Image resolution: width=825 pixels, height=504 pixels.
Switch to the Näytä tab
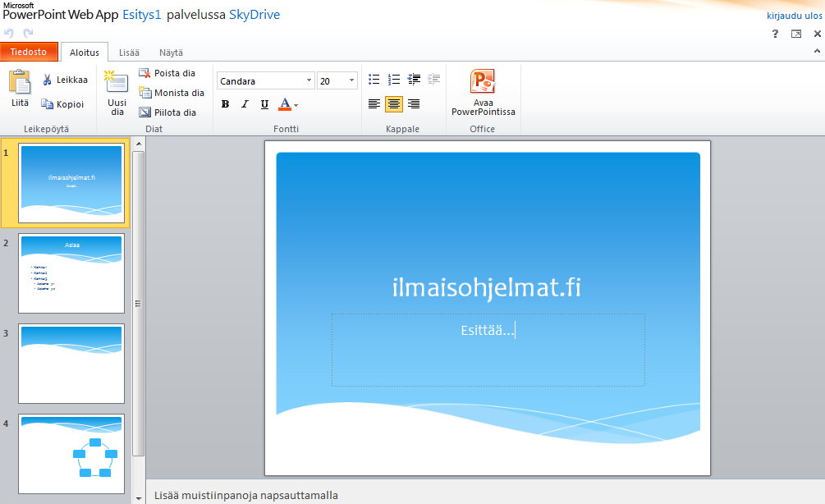click(x=171, y=53)
